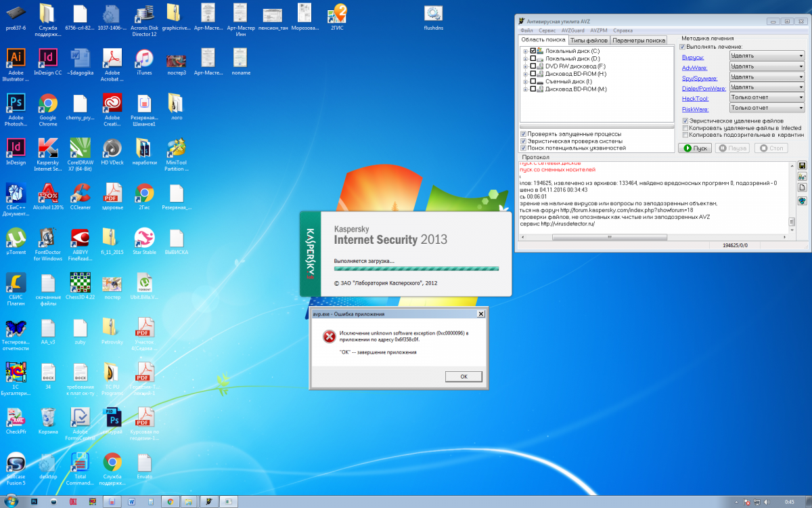Toggle Поиск потенциальных уязвимостей checkbox
This screenshot has height=508, width=812.
point(523,148)
